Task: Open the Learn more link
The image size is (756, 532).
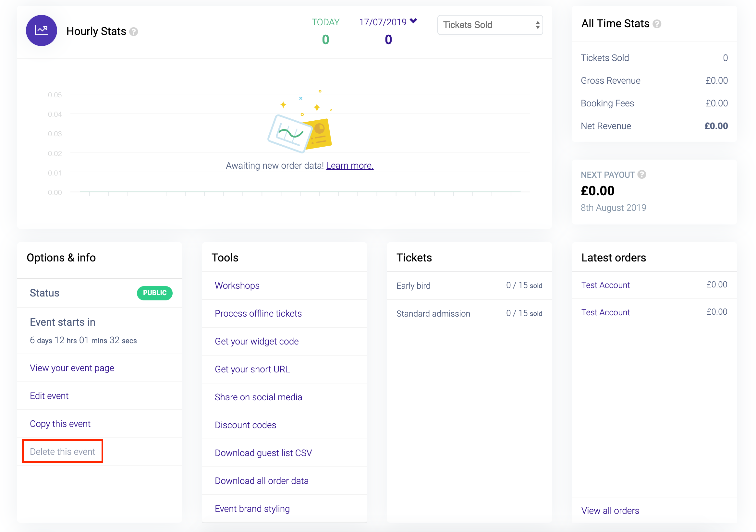Action: pyautogui.click(x=350, y=165)
